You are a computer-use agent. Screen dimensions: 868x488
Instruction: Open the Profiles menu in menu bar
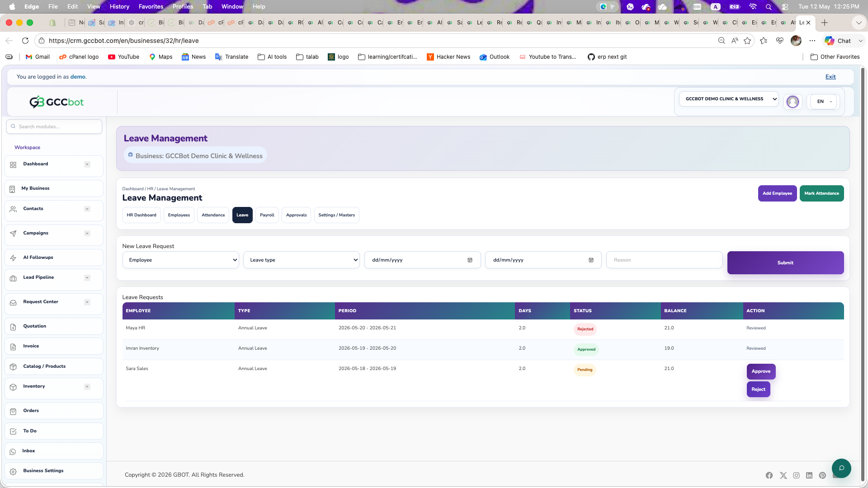pos(183,6)
